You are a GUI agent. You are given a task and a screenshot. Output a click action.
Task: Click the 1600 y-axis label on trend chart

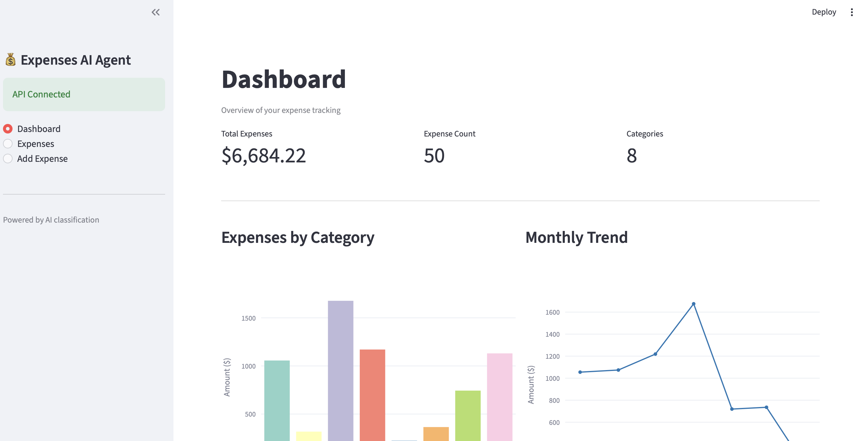552,312
